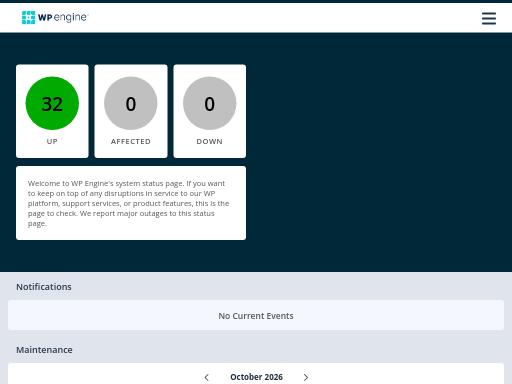
Task: Click the DOWN label text
Action: click(x=210, y=141)
